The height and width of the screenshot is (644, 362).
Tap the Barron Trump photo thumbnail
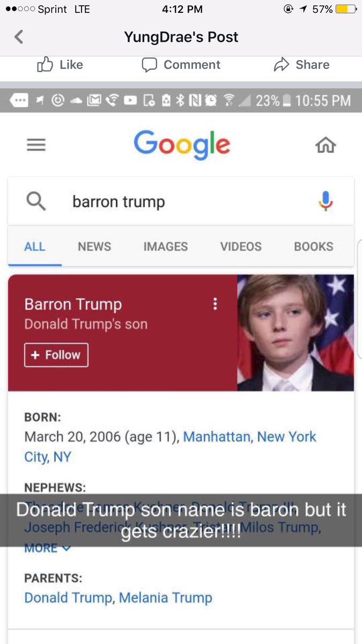(295, 333)
